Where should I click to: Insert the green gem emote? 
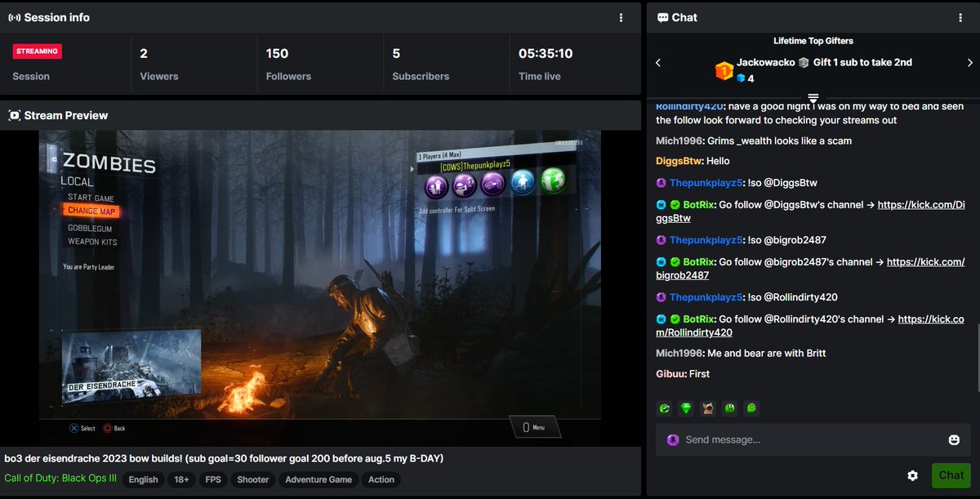(x=686, y=408)
